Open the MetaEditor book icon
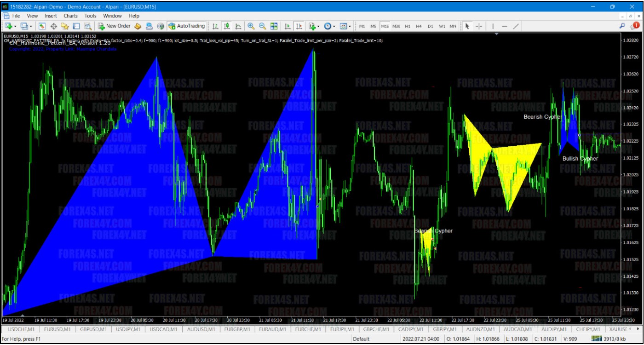This screenshot has width=644, height=345. pyautogui.click(x=137, y=26)
